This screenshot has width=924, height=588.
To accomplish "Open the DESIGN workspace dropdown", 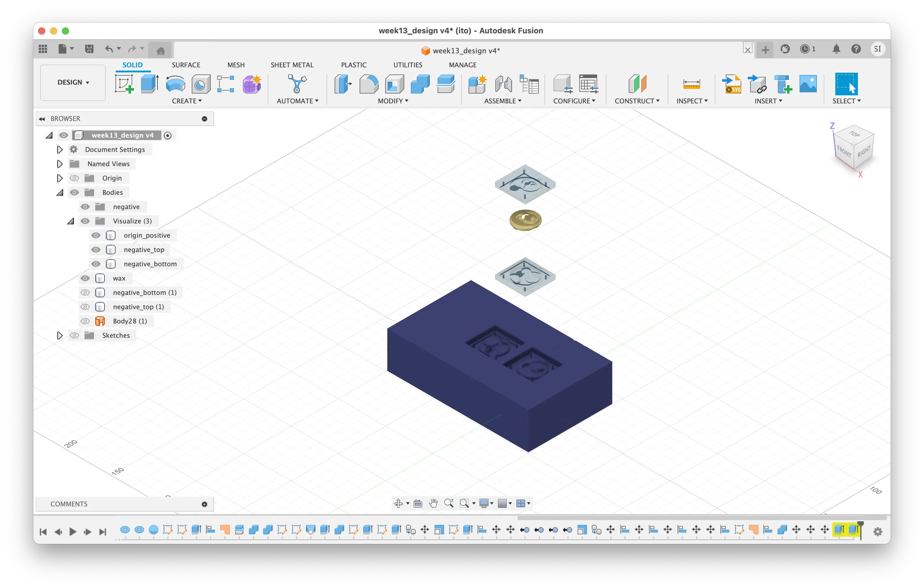I will pyautogui.click(x=73, y=82).
